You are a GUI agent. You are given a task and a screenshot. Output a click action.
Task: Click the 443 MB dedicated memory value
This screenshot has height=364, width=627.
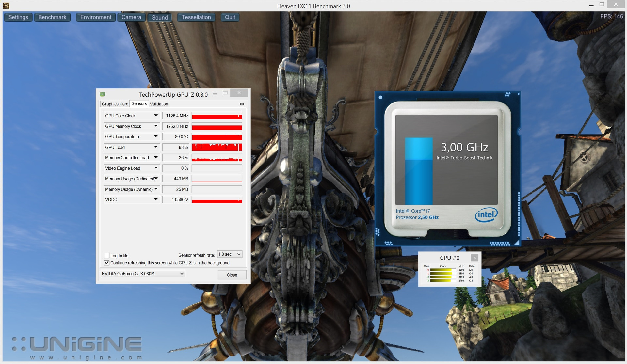pyautogui.click(x=176, y=179)
